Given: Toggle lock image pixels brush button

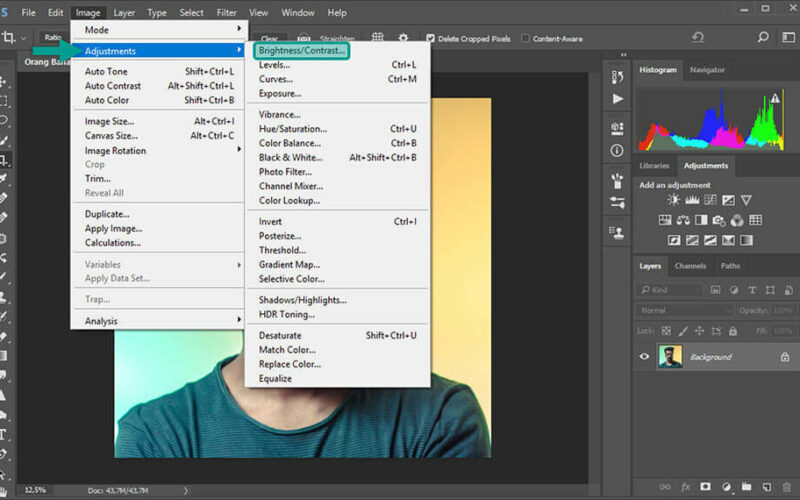Looking at the screenshot, I should click(683, 331).
